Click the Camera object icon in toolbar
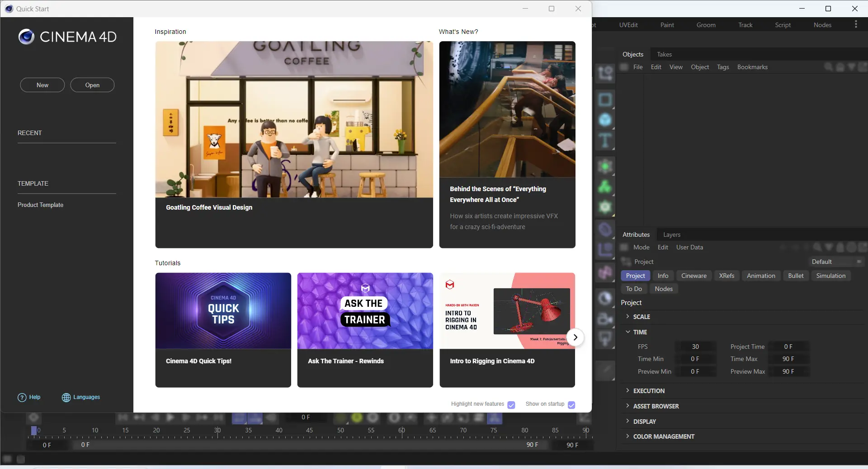This screenshot has width=868, height=469. pyautogui.click(x=605, y=319)
